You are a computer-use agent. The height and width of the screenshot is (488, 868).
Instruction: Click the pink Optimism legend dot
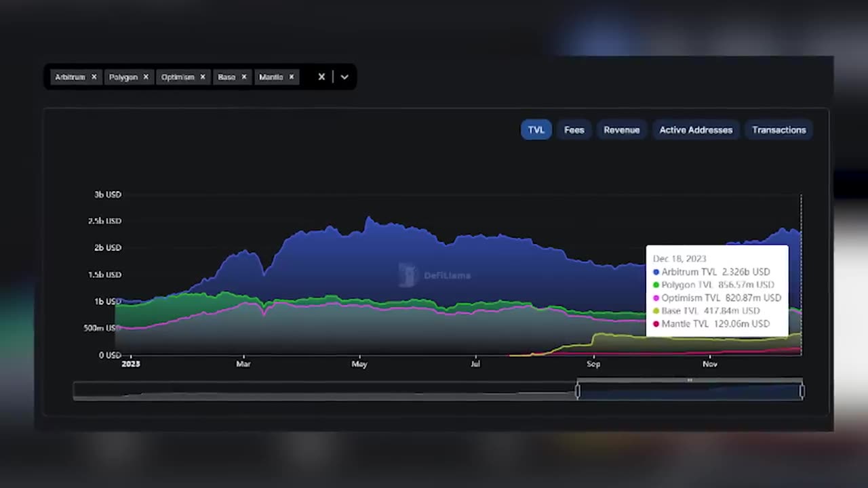[656, 298]
